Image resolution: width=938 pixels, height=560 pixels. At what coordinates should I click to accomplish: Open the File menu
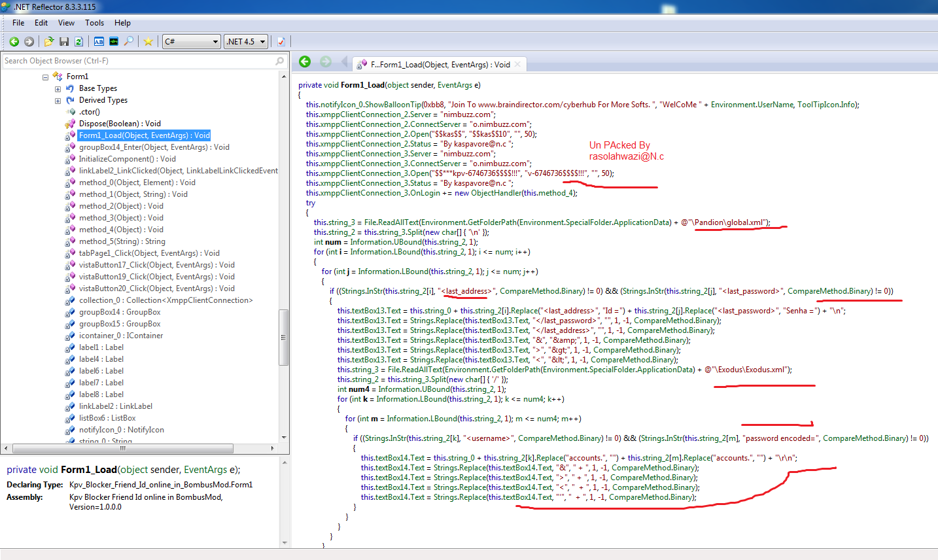pyautogui.click(x=18, y=23)
